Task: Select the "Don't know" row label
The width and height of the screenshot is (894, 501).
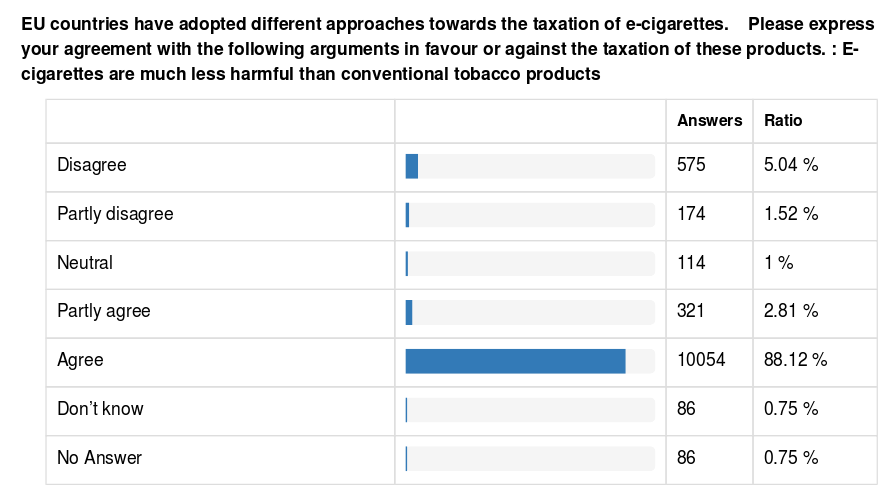Action: coord(100,409)
